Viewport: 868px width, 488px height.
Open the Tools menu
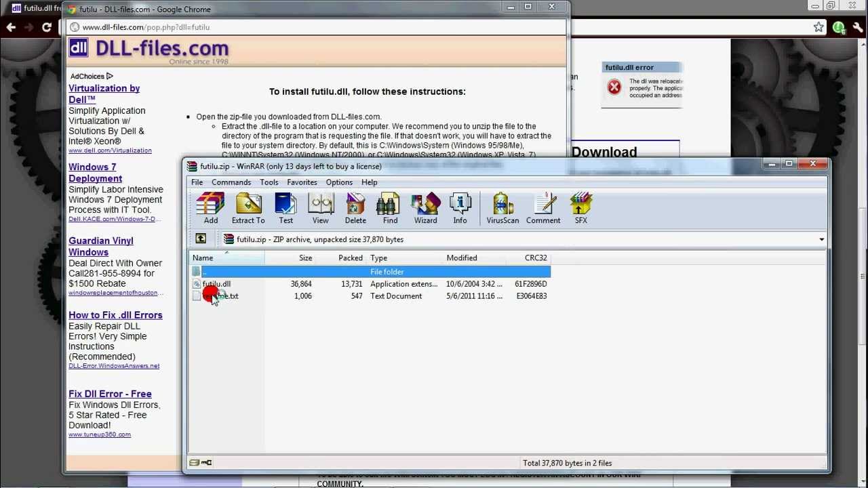[269, 182]
